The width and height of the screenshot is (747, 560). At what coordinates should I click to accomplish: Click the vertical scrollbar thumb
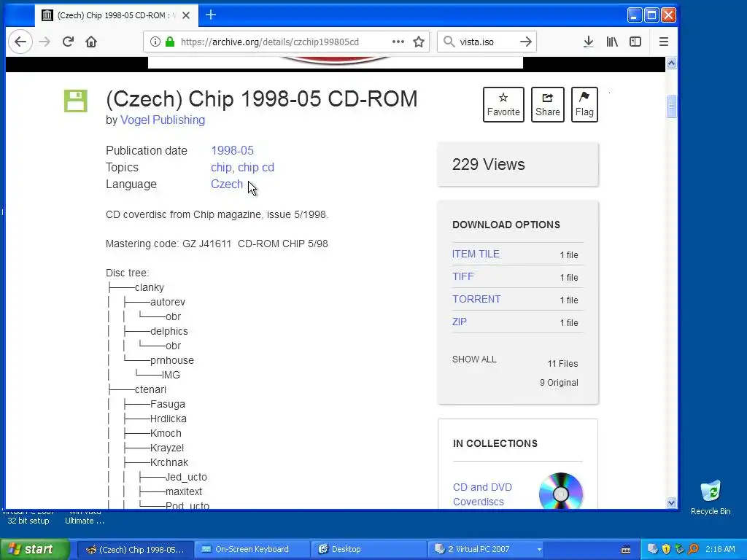(x=671, y=106)
